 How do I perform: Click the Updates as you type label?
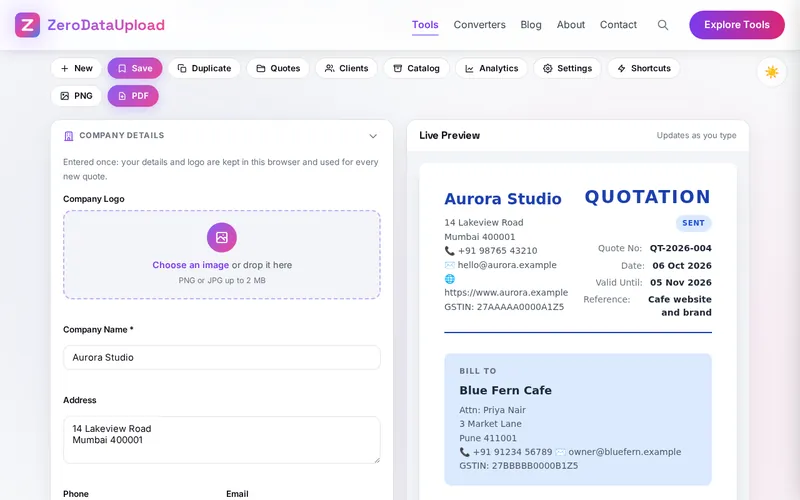696,136
